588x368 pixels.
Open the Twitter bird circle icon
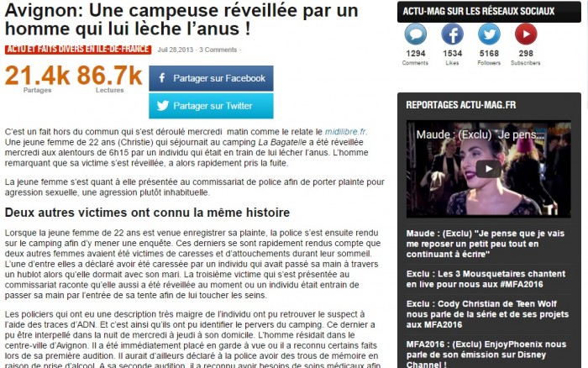pyautogui.click(x=489, y=34)
